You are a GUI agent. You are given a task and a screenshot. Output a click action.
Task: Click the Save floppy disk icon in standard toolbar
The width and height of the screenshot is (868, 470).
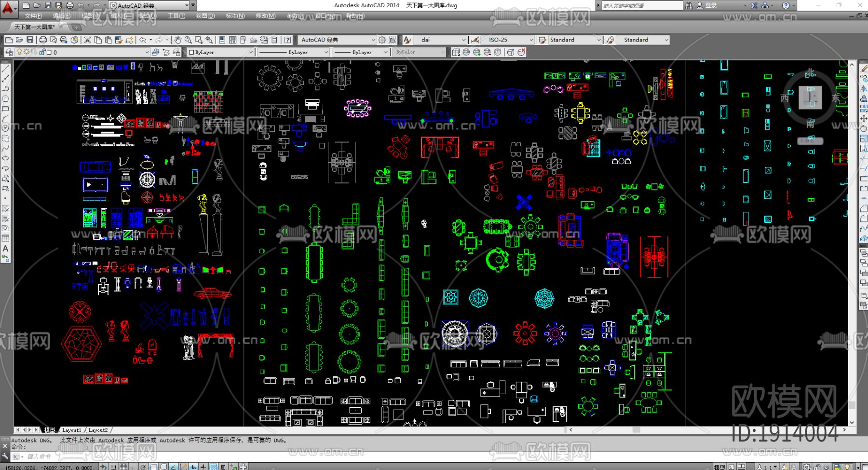(30, 40)
